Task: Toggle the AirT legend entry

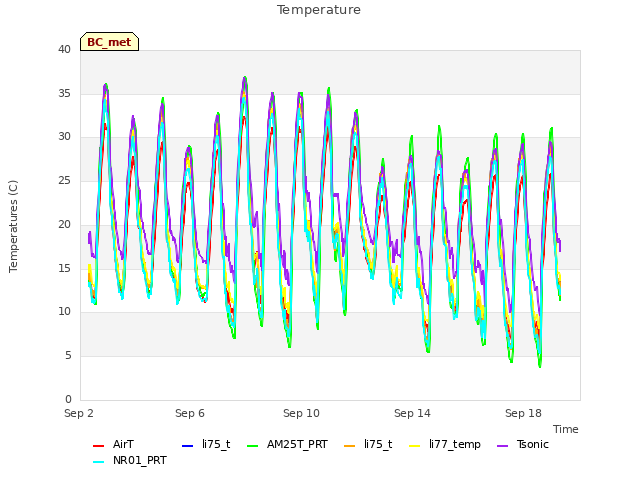Action: [113, 444]
